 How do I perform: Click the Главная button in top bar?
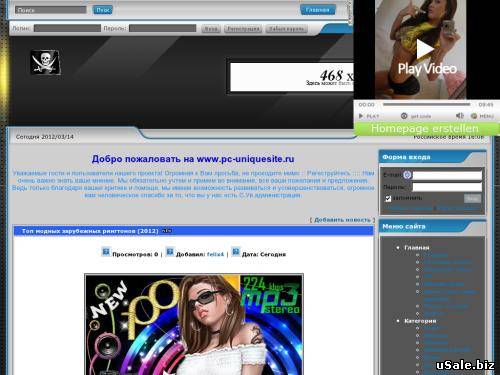point(318,10)
